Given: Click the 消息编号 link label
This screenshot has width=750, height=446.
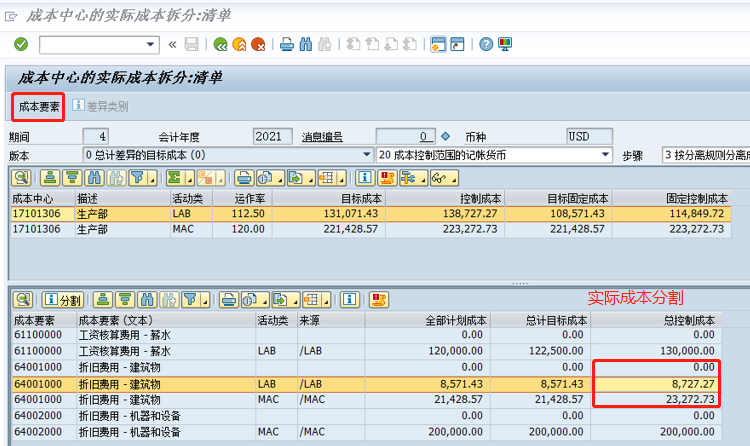Looking at the screenshot, I should click(322, 137).
